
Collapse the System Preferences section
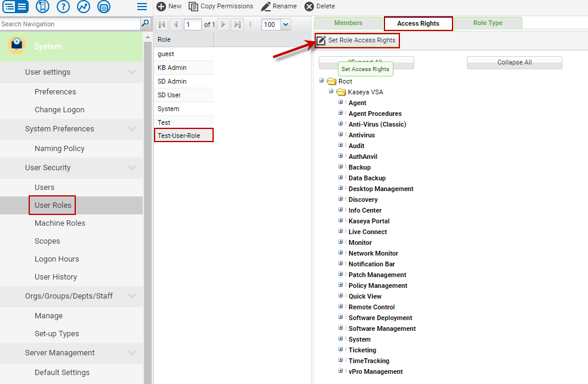pos(132,128)
